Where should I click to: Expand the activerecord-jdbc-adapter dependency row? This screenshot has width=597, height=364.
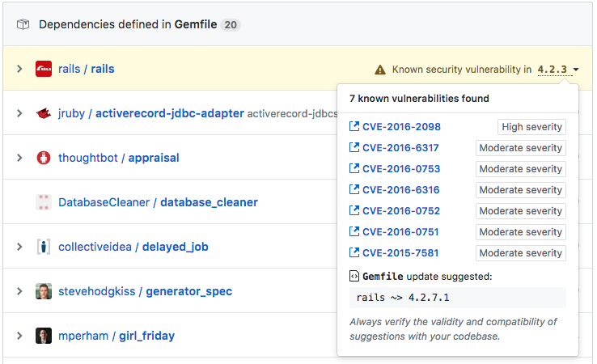(19, 113)
